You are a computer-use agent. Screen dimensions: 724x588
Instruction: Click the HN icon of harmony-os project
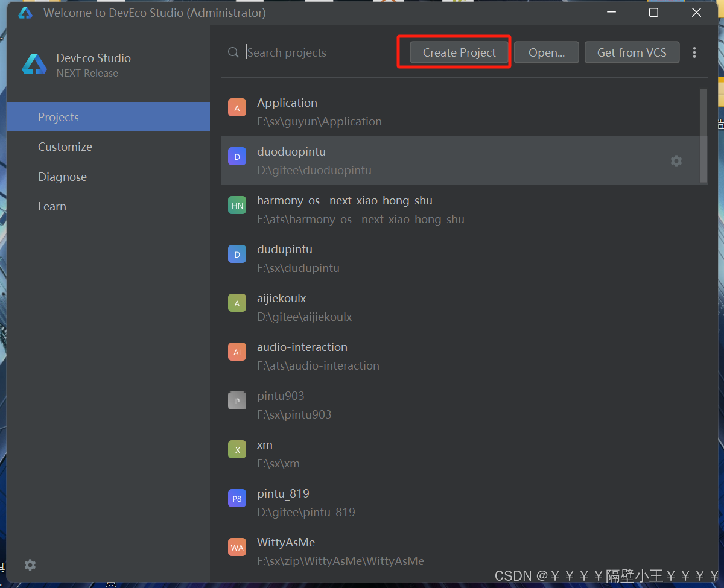(237, 206)
